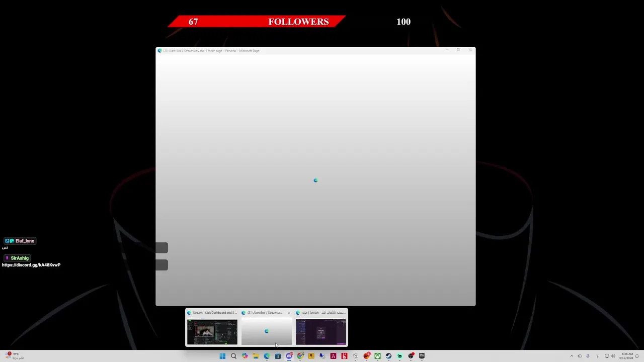
Task: Open Microsoft Store from taskbar
Action: [278, 356]
